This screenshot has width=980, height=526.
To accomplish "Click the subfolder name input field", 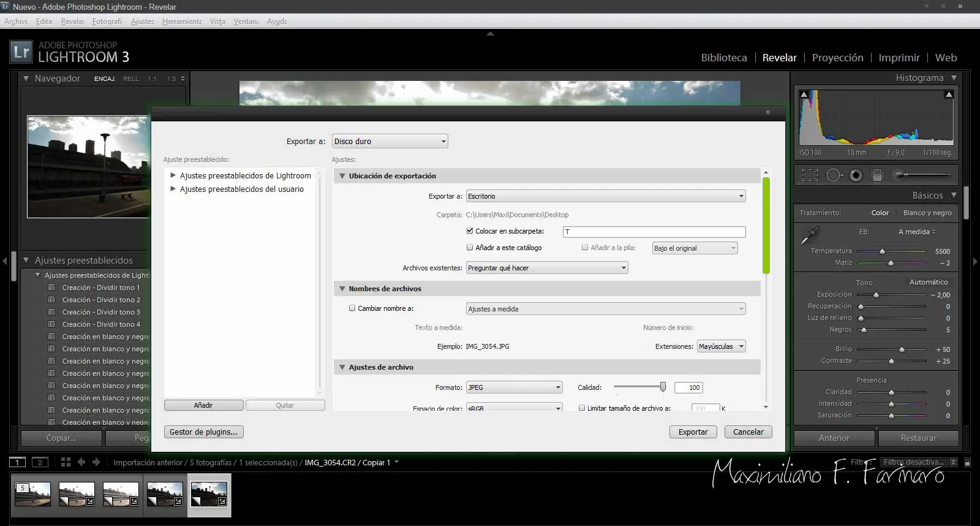I will [654, 232].
